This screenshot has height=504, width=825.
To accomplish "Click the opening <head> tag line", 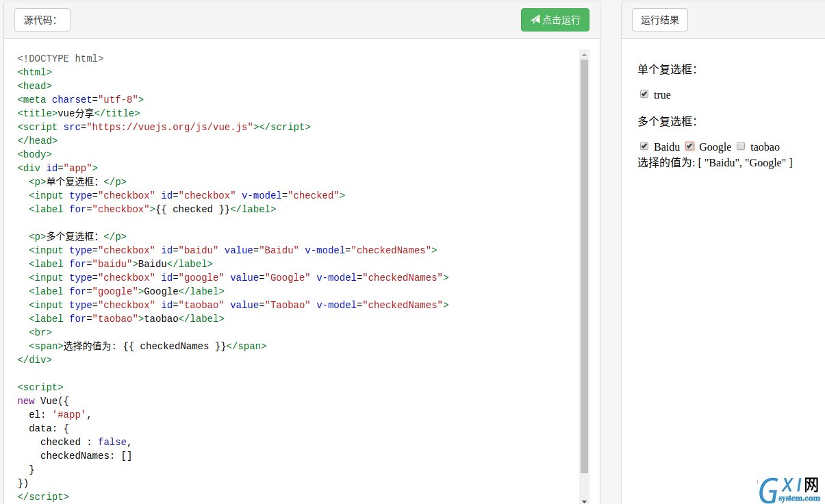I will pyautogui.click(x=35, y=86).
